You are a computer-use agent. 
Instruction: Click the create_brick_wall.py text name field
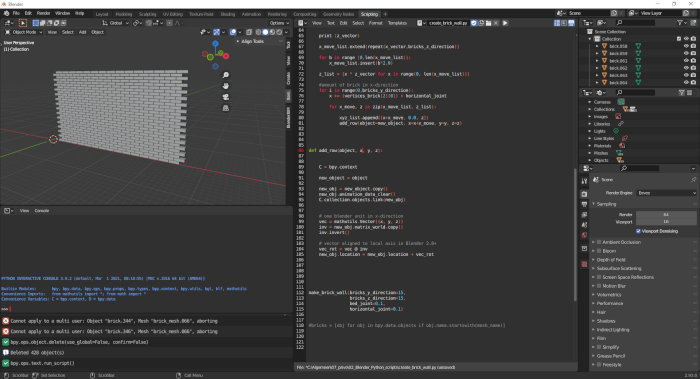(448, 23)
